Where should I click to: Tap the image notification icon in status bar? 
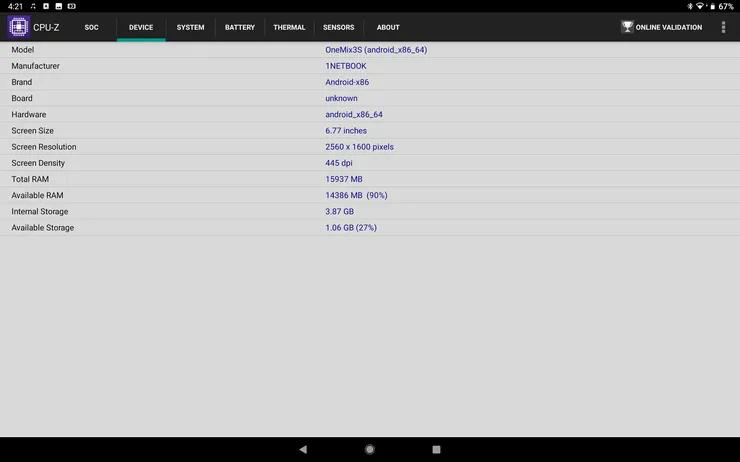[59, 6]
